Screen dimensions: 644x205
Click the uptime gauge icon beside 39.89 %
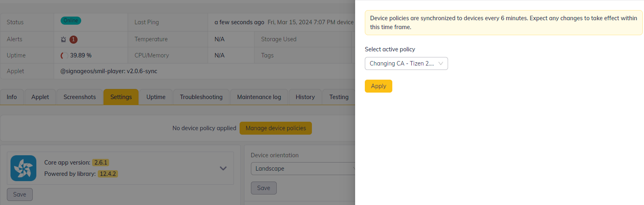[63, 55]
